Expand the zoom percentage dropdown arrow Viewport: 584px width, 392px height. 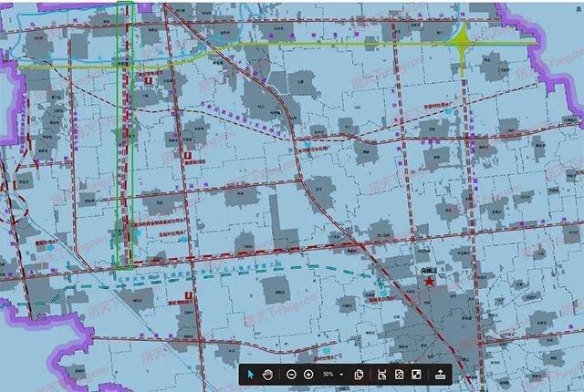click(341, 375)
